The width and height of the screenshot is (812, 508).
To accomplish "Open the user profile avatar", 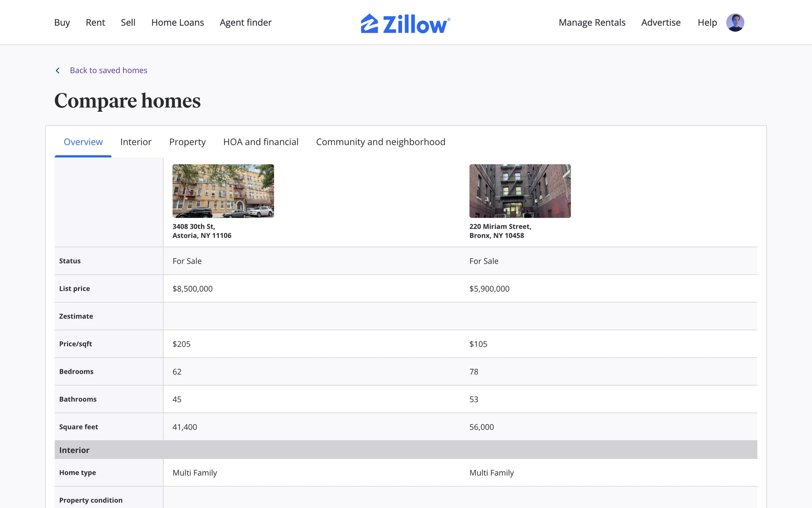I will pyautogui.click(x=735, y=22).
